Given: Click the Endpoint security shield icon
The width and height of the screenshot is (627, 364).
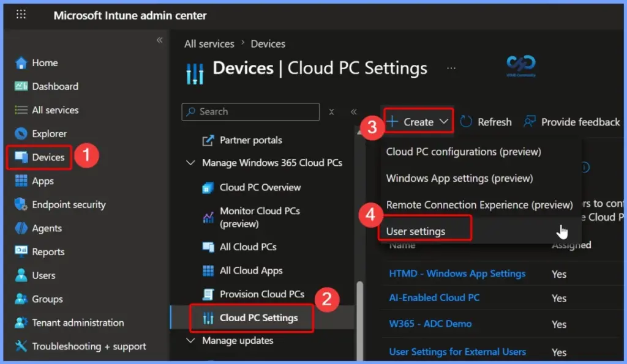Looking at the screenshot, I should click(x=21, y=204).
